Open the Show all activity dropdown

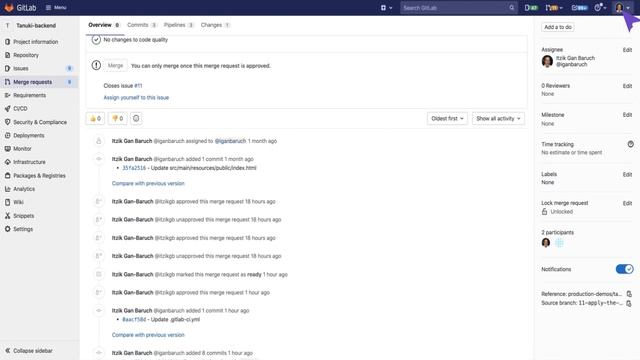[498, 118]
